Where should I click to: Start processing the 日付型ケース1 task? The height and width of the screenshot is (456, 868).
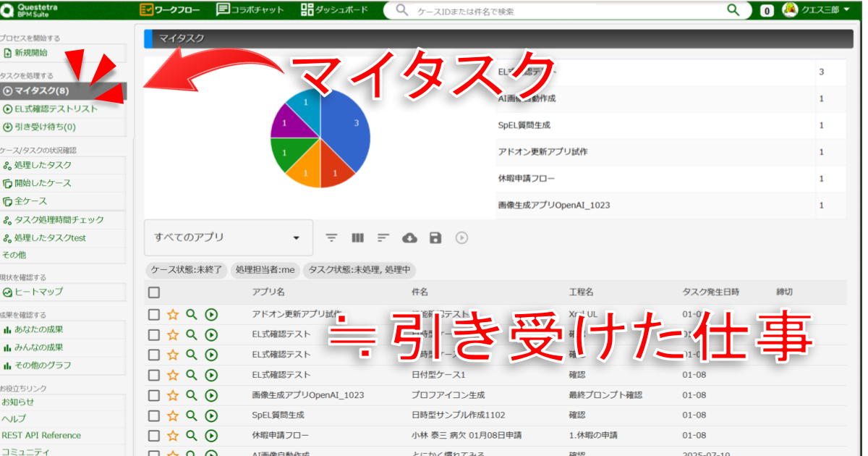[211, 375]
